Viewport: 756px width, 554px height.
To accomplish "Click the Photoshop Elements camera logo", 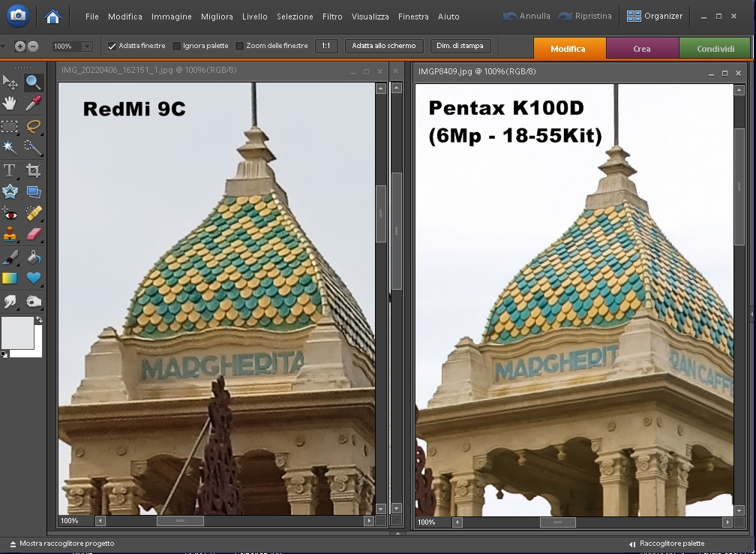I will 18,16.
